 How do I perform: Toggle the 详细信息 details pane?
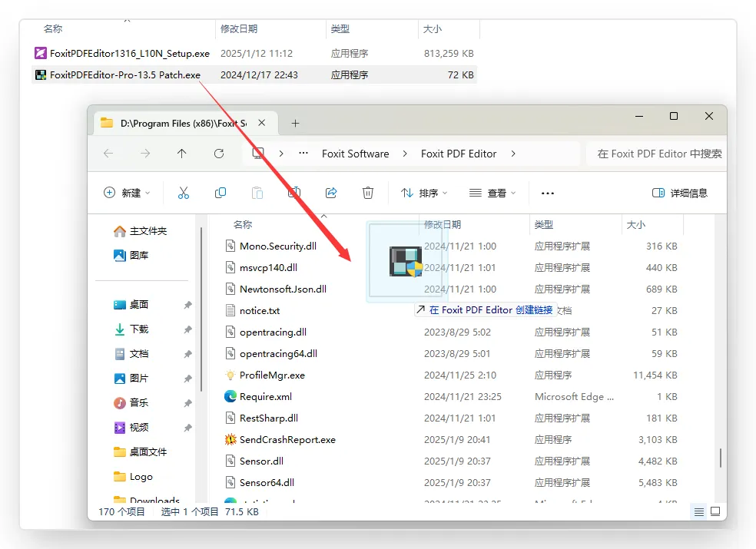pos(679,193)
